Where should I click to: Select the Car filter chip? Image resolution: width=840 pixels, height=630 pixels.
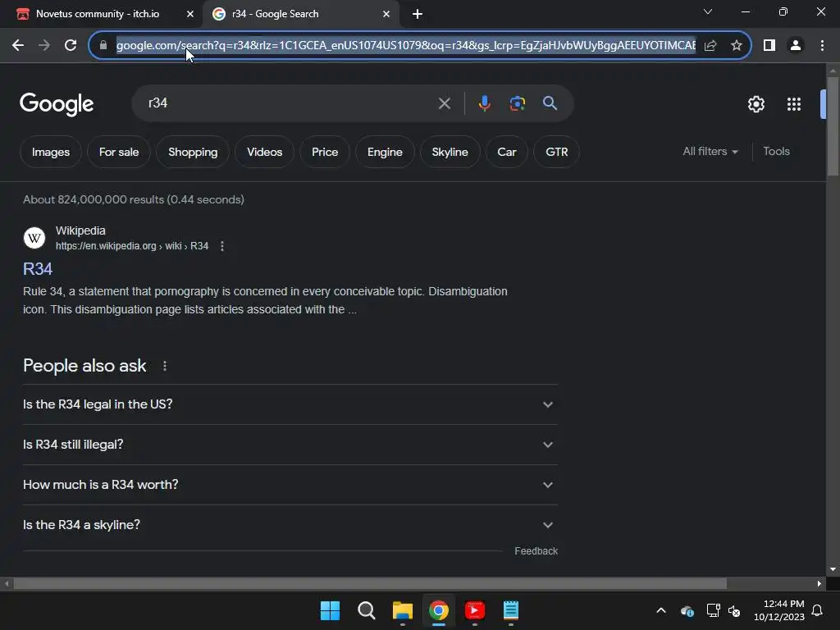point(507,152)
